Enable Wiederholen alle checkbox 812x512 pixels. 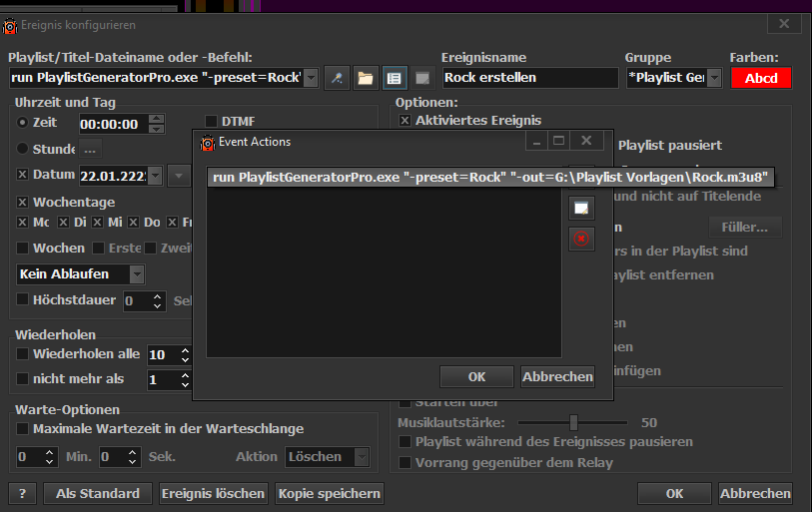22,353
